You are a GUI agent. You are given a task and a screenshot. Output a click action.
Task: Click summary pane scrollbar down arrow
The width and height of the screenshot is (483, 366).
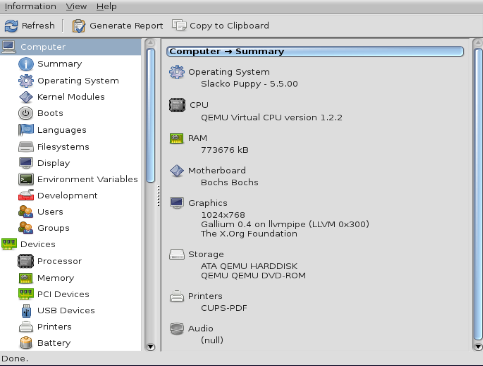coord(478,347)
